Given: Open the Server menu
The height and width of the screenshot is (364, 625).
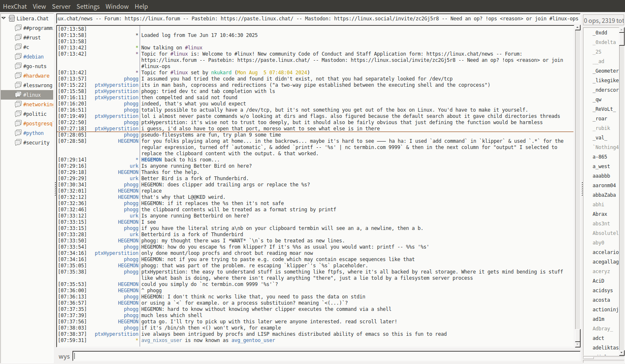Looking at the screenshot, I should (61, 6).
